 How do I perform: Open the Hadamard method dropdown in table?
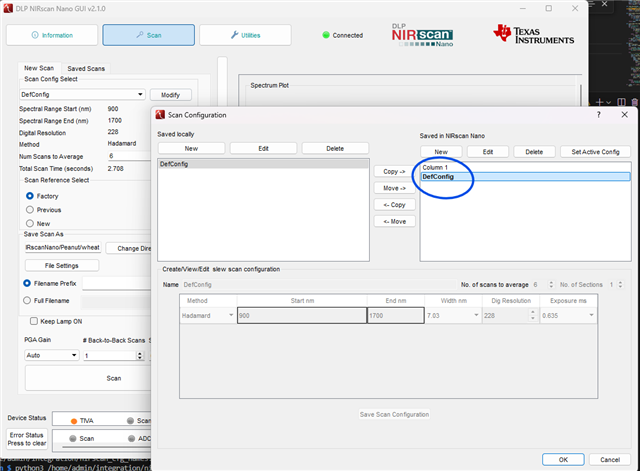point(208,315)
